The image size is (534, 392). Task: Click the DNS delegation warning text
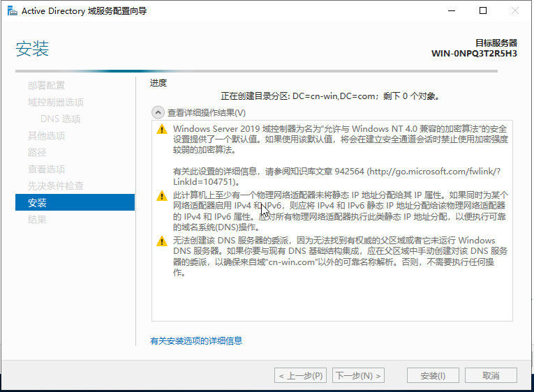pyautogui.click(x=340, y=257)
